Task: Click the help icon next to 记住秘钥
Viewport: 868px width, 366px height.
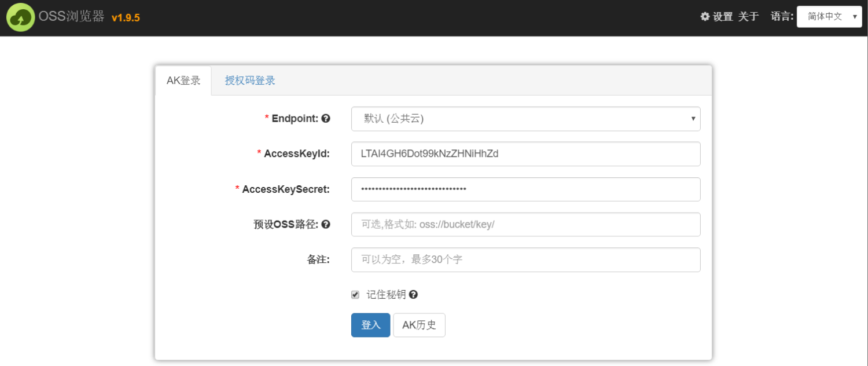Action: click(x=413, y=294)
